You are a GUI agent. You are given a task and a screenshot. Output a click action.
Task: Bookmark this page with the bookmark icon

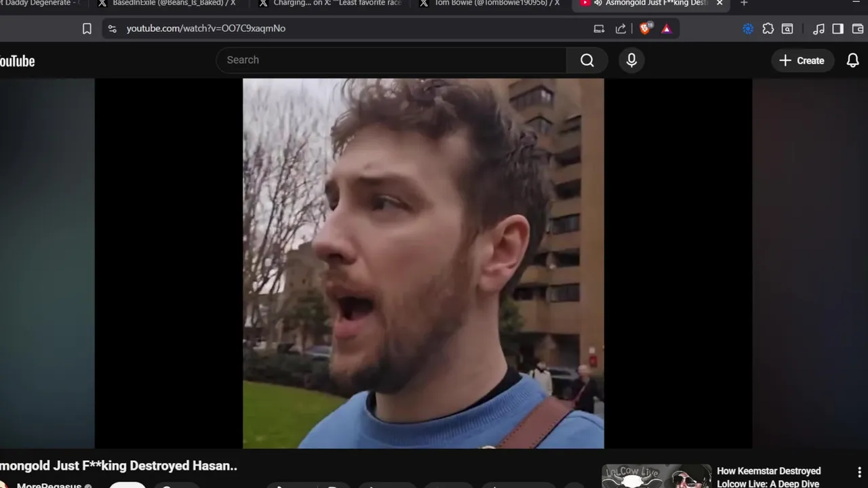(87, 28)
